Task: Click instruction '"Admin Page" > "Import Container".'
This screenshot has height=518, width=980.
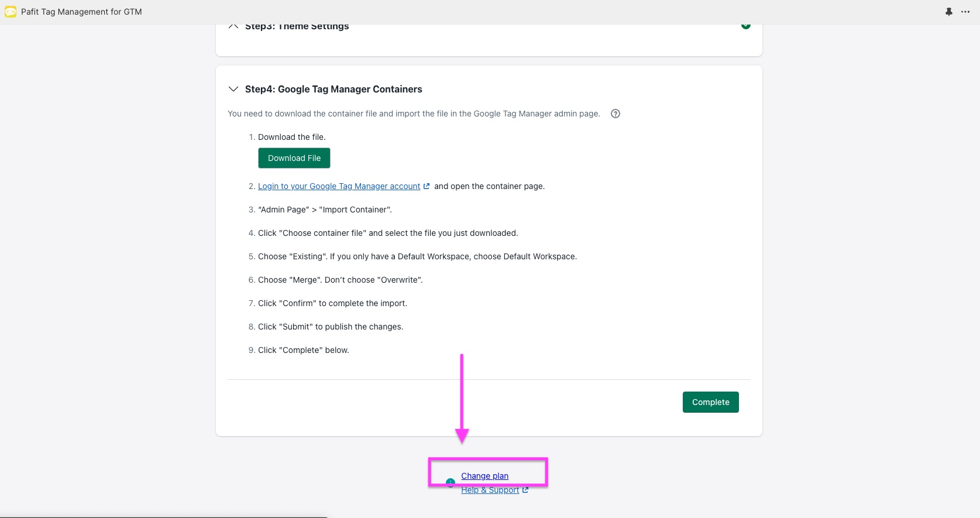Action: tap(325, 210)
